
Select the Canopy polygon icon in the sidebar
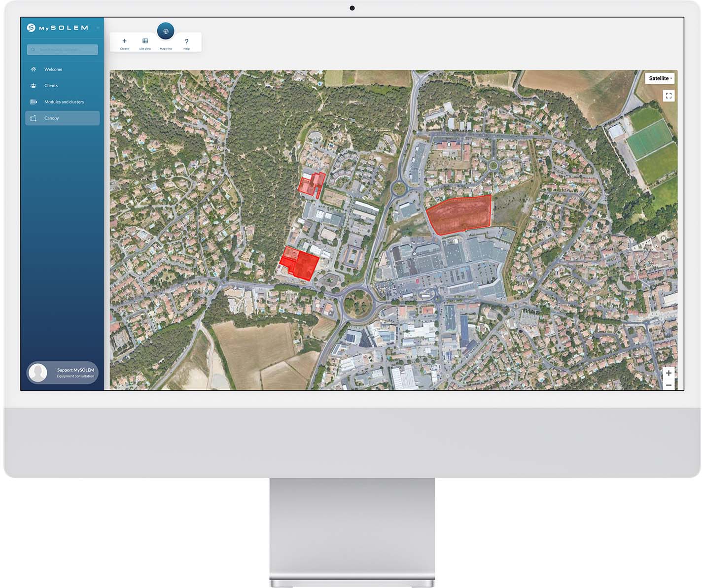pyautogui.click(x=35, y=118)
